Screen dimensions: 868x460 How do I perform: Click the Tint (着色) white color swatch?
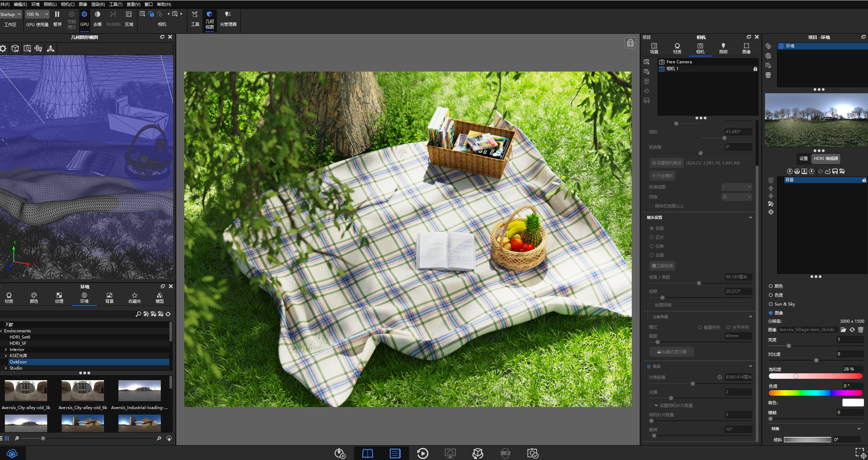[x=853, y=403]
